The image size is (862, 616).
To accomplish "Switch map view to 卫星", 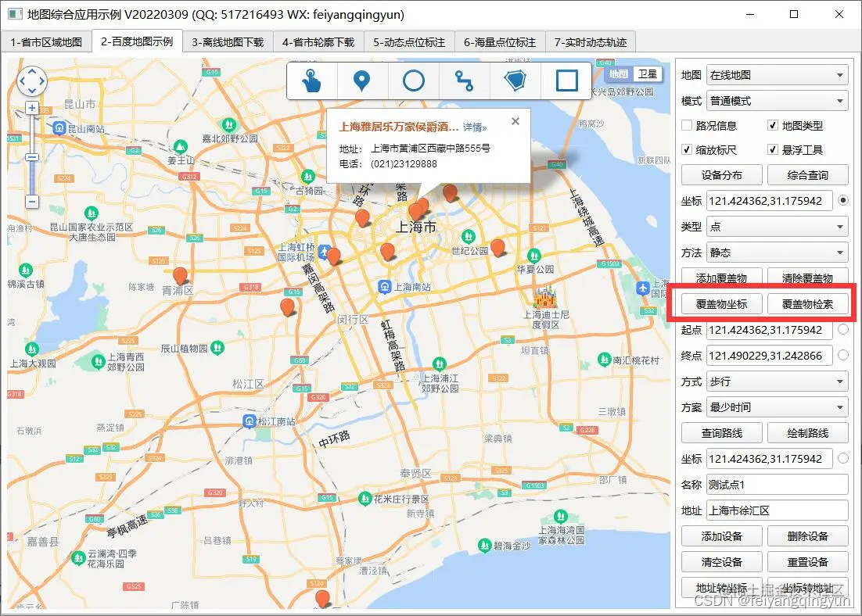I will click(x=647, y=73).
